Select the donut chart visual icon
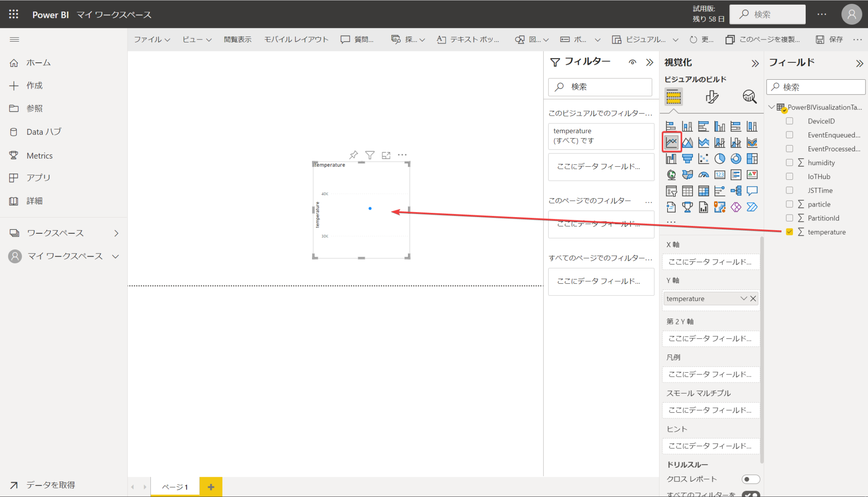Viewport: 868px width, 497px height. (x=736, y=159)
